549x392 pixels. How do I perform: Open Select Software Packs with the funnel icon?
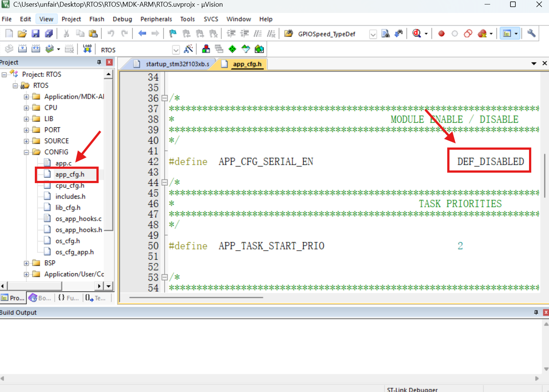[246, 49]
